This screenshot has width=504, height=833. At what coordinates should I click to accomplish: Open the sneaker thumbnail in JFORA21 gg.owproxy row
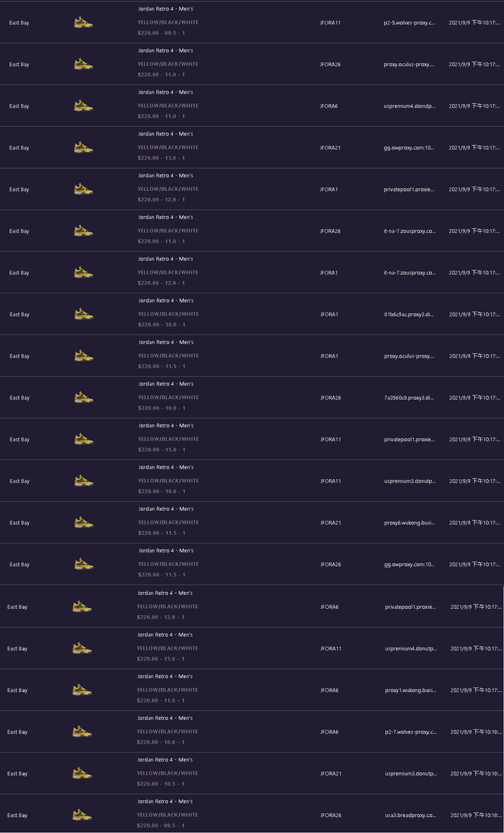(83, 148)
